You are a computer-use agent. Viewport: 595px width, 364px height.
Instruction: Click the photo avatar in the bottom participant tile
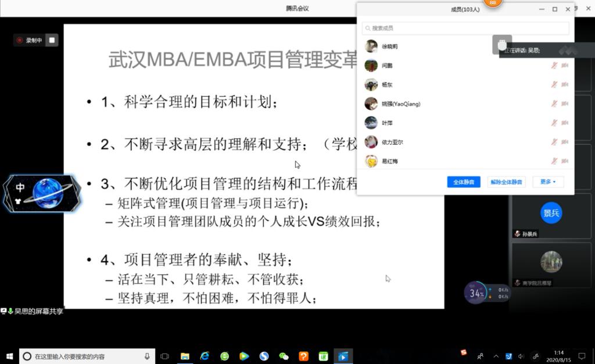tap(551, 262)
